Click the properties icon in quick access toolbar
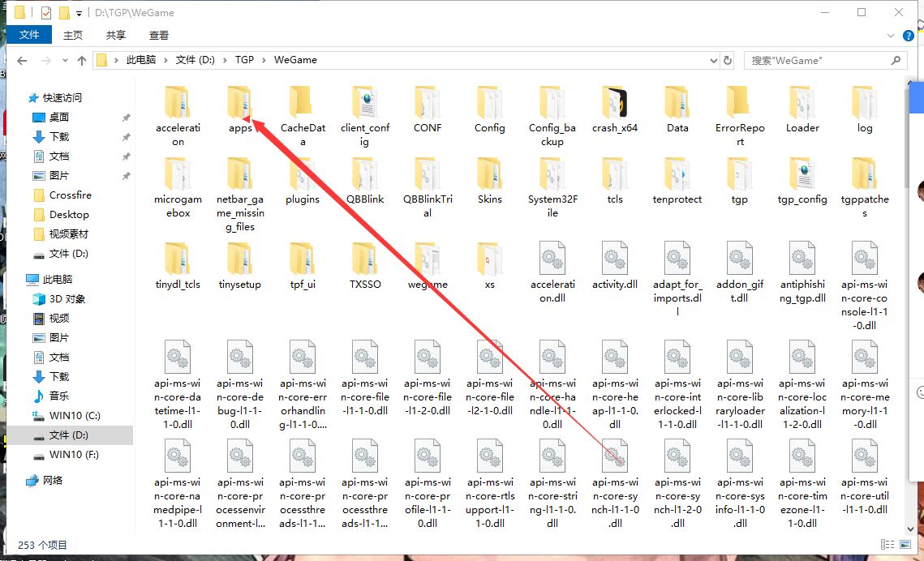Image resolution: width=924 pixels, height=561 pixels. point(46,13)
